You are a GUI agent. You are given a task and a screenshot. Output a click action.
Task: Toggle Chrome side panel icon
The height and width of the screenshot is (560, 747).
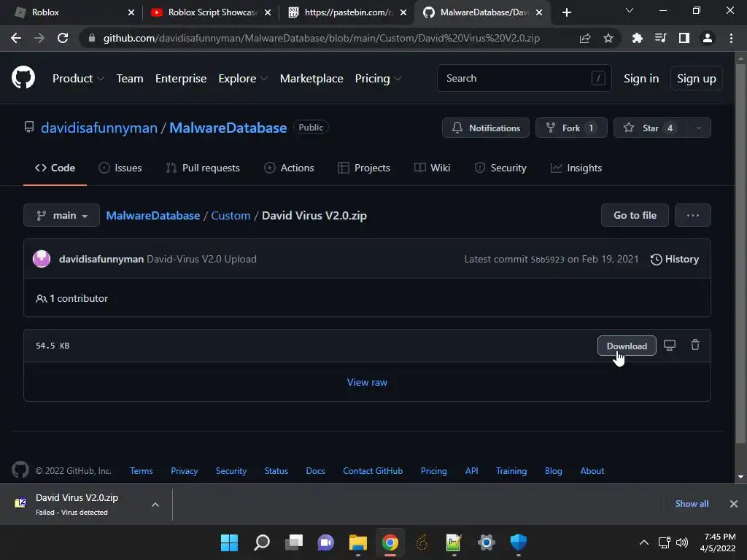click(684, 38)
